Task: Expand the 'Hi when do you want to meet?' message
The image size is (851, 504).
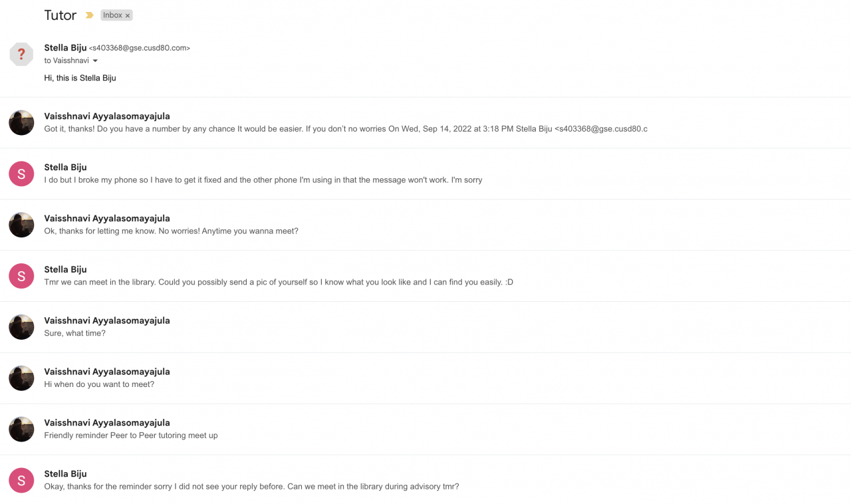Action: [99, 384]
